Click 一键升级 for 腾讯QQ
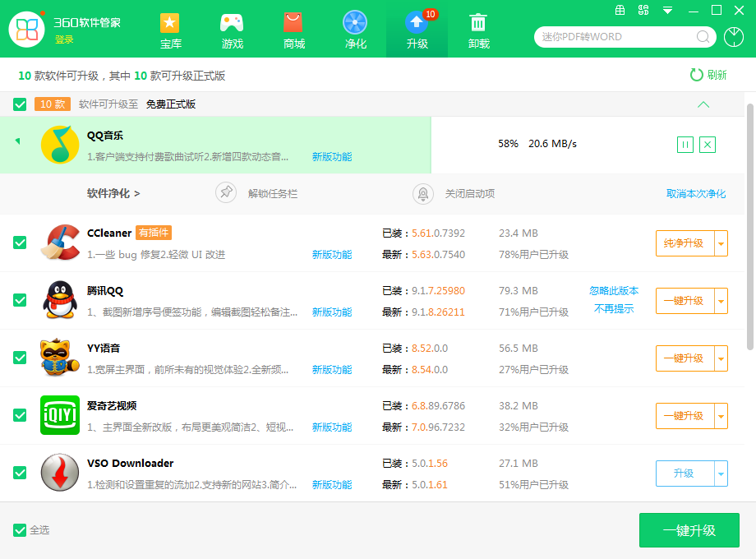This screenshot has height=559, width=756. (685, 301)
